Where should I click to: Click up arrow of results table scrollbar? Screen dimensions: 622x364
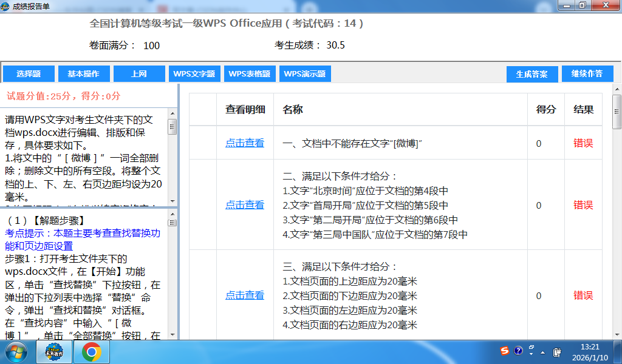[x=617, y=89]
